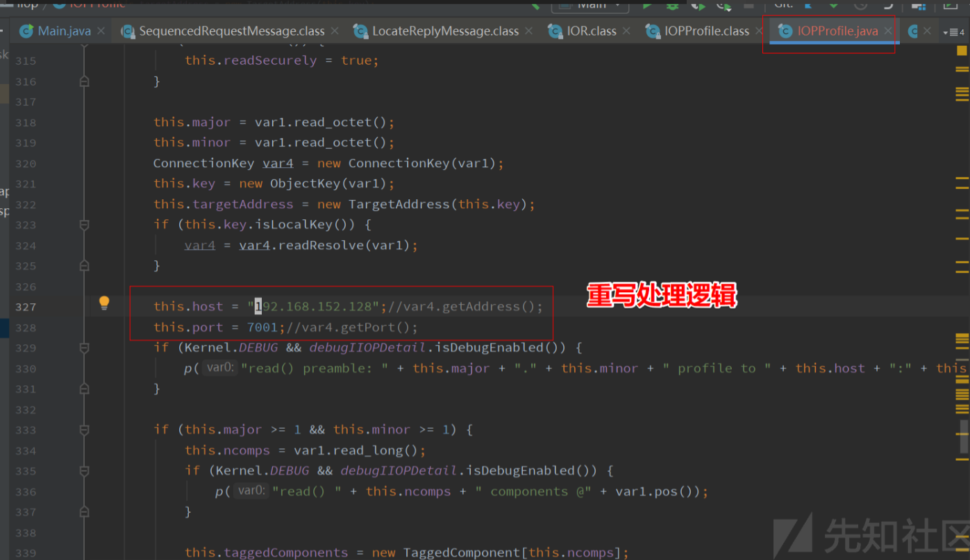Click 'readResolve' on line 324

[x=320, y=245]
